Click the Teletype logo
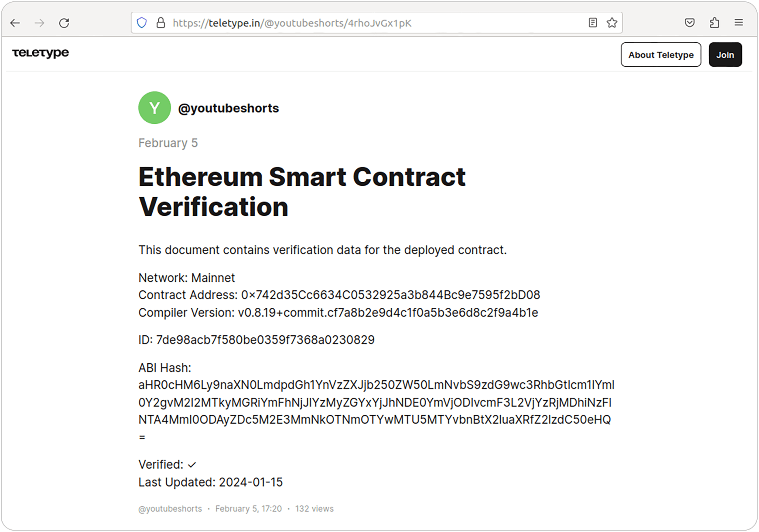Image resolution: width=759 pixels, height=532 pixels. [x=41, y=53]
